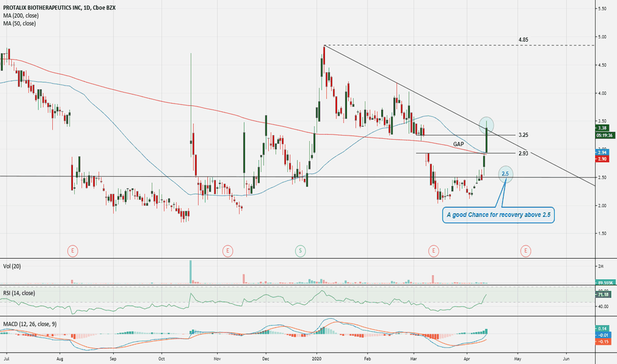This screenshot has width=617, height=364.
Task: Click the 2.93 gap level label
Action: click(x=524, y=154)
